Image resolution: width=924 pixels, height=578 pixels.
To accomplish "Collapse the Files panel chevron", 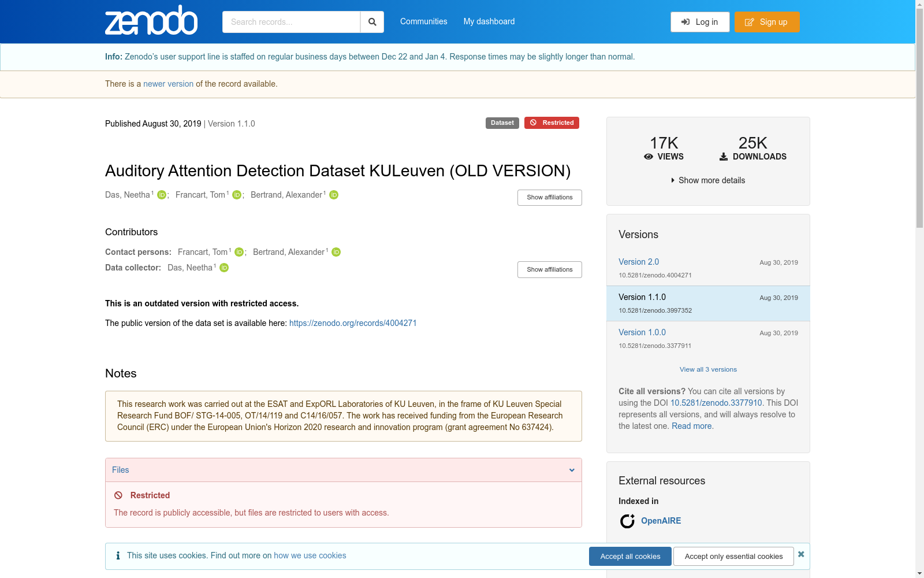I will click(x=572, y=470).
